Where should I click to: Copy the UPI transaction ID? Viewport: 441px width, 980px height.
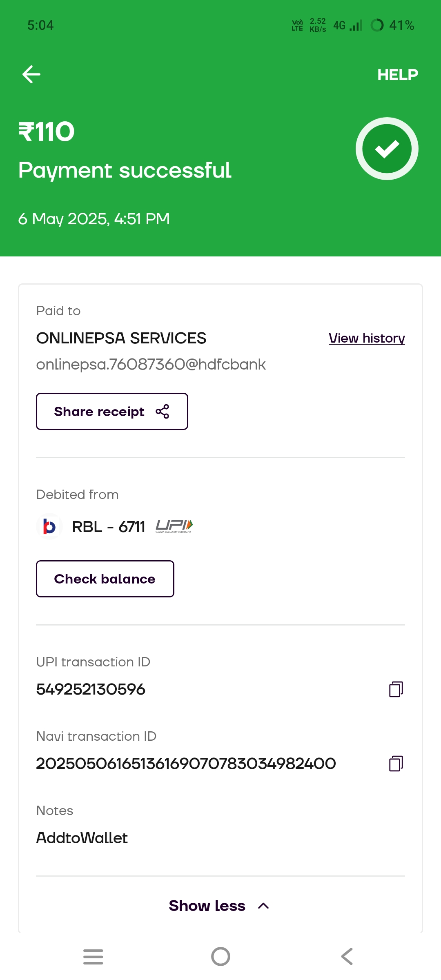tap(396, 689)
